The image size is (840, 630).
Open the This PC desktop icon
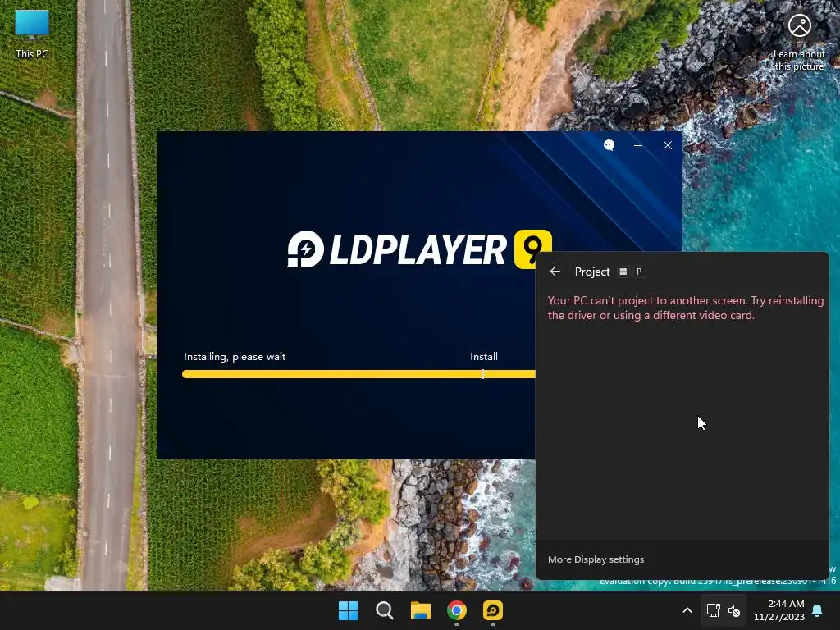point(32,34)
